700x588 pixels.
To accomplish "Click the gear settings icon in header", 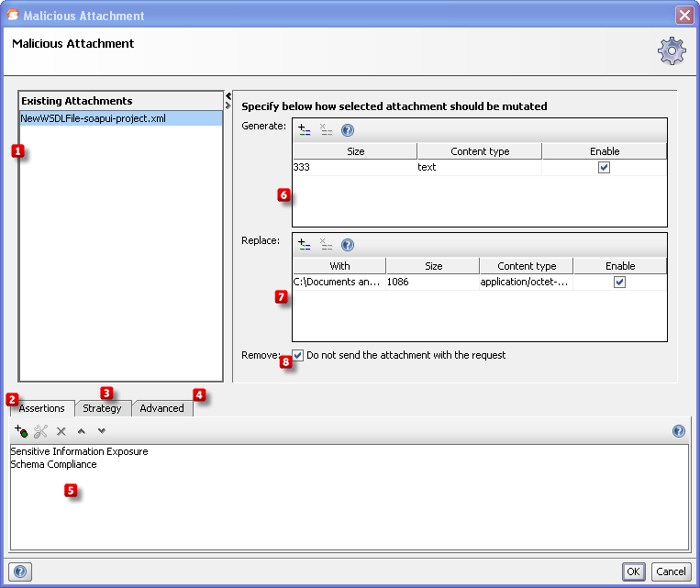I will pyautogui.click(x=672, y=50).
